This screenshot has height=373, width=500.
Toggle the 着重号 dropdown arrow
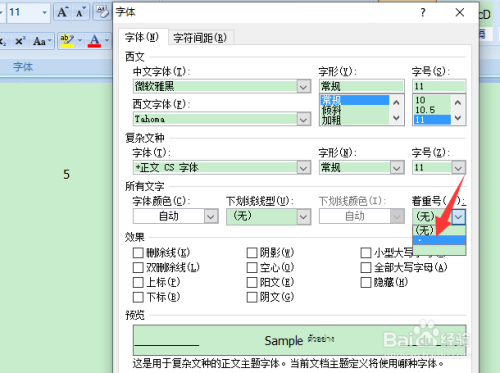point(459,217)
